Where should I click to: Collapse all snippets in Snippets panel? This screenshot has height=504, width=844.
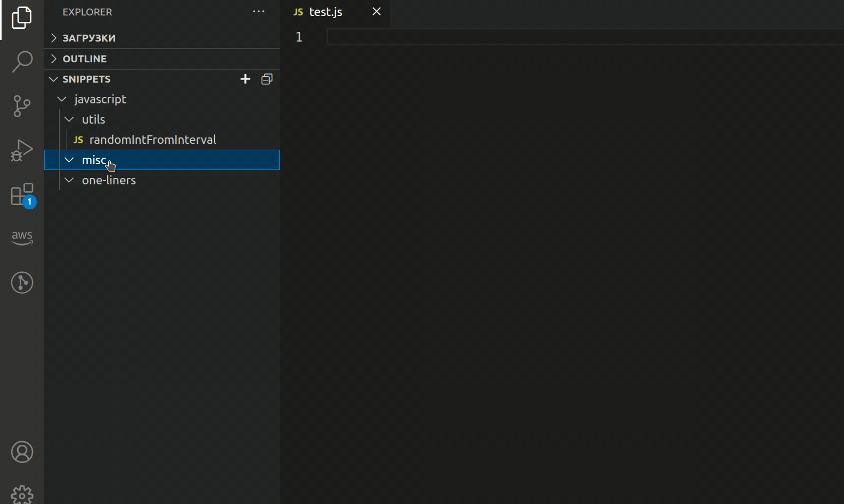pos(267,79)
